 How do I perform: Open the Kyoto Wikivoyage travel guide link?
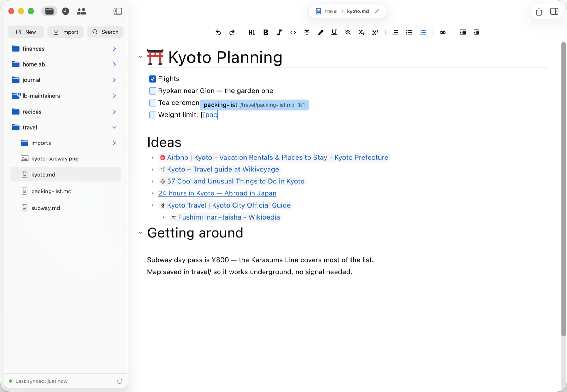point(223,169)
